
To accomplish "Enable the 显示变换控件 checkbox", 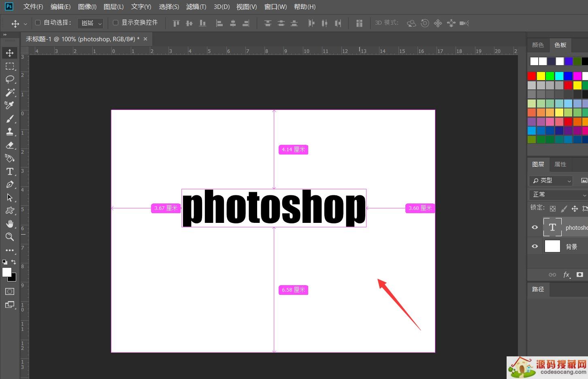I will click(115, 23).
